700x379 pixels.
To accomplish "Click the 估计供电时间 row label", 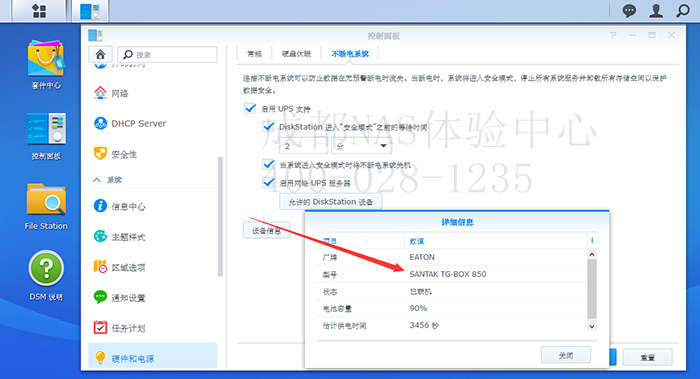I will 344,326.
